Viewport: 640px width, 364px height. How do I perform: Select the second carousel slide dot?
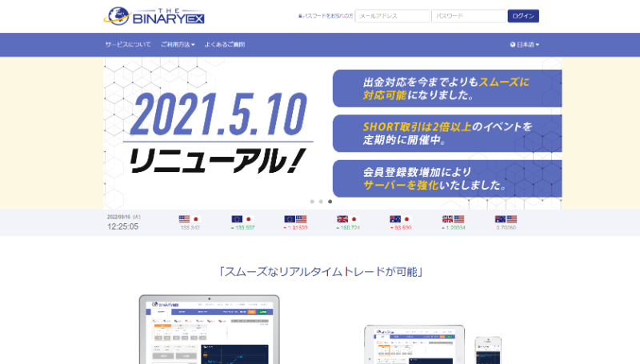point(321,202)
